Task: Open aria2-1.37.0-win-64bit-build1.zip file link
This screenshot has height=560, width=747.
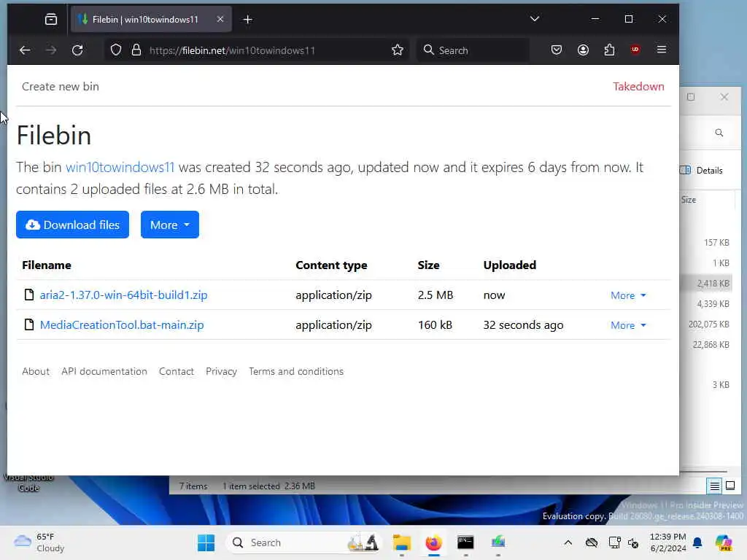Action: 124,295
